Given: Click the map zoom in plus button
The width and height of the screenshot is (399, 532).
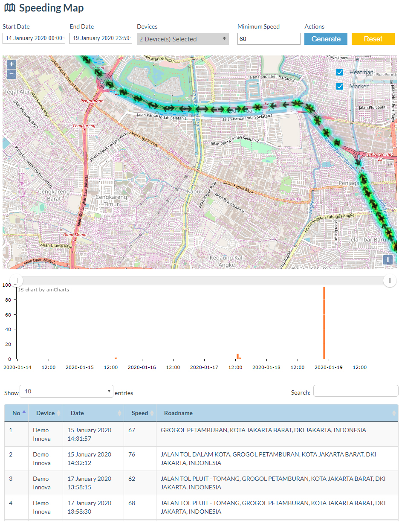Looking at the screenshot, I should coord(12,64).
